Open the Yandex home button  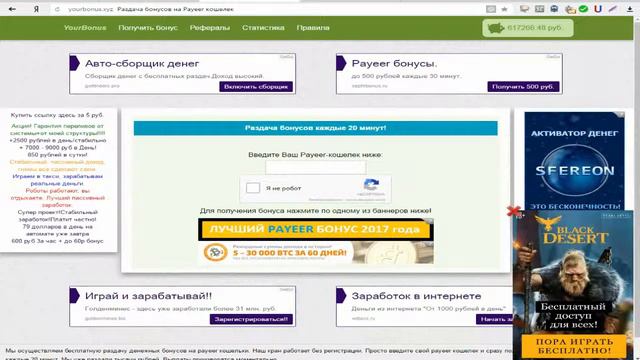pyautogui.click(x=36, y=9)
